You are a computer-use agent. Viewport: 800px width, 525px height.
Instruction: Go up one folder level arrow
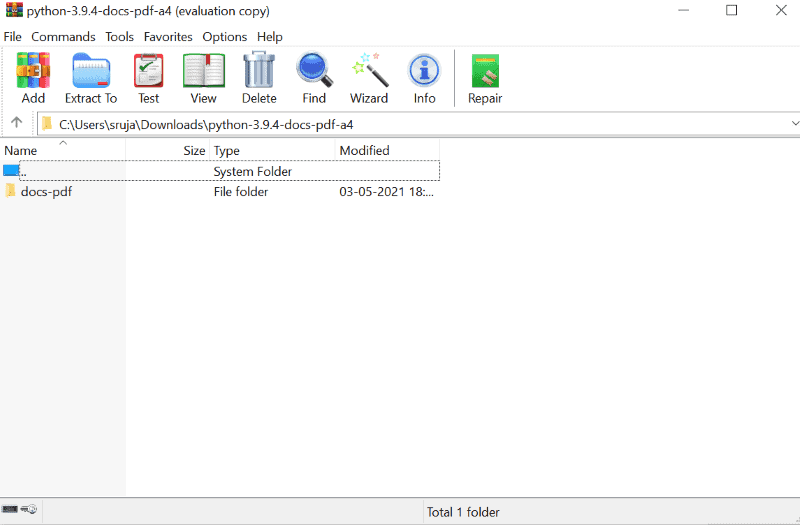(x=17, y=122)
